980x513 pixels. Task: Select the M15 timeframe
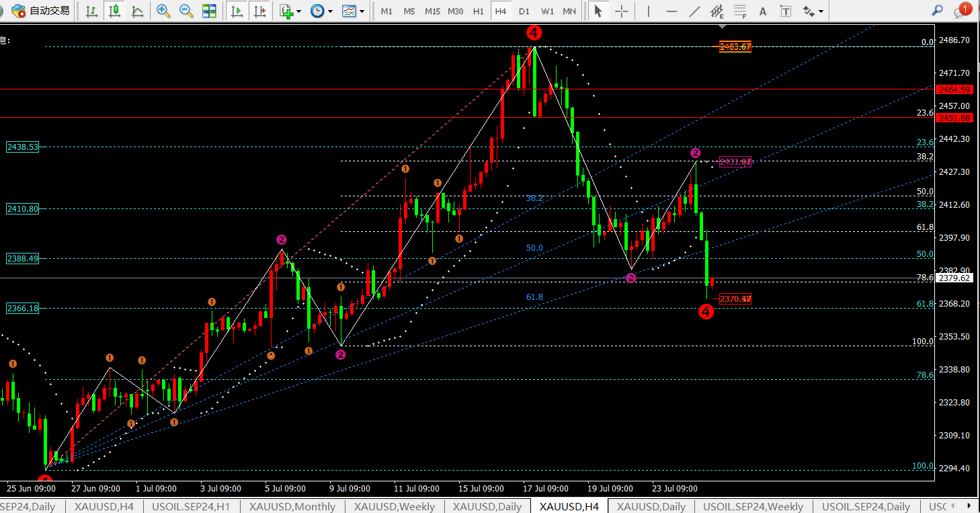click(432, 11)
